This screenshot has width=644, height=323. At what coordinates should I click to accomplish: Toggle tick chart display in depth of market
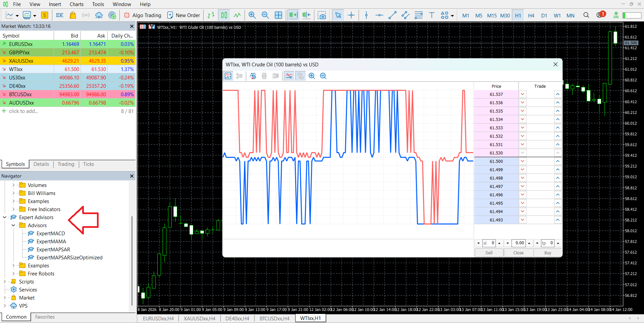click(x=228, y=76)
